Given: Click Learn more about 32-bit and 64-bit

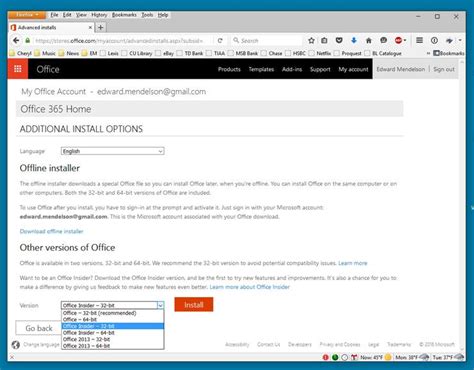Looking at the screenshot, I should pos(353,263).
